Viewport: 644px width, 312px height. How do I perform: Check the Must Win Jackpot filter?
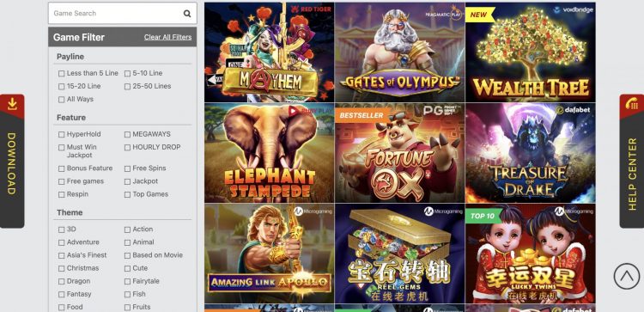pyautogui.click(x=62, y=148)
